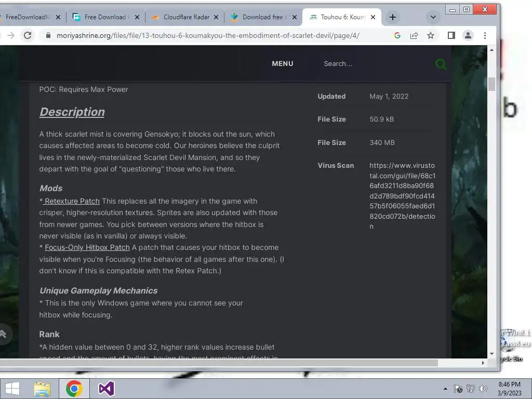
Task: Show hidden system tray icons
Action: 445,389
